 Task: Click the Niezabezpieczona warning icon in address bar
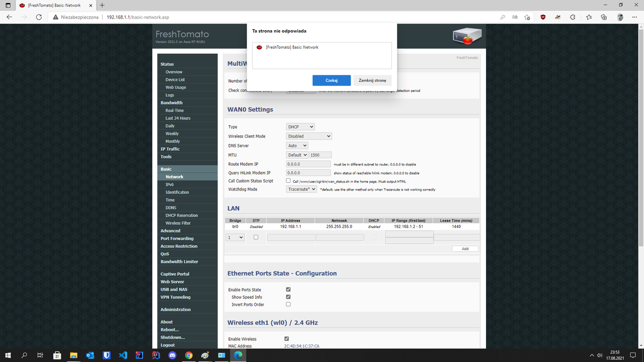56,17
